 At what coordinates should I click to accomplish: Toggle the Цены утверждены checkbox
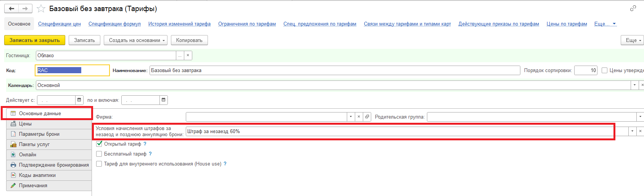coord(604,70)
